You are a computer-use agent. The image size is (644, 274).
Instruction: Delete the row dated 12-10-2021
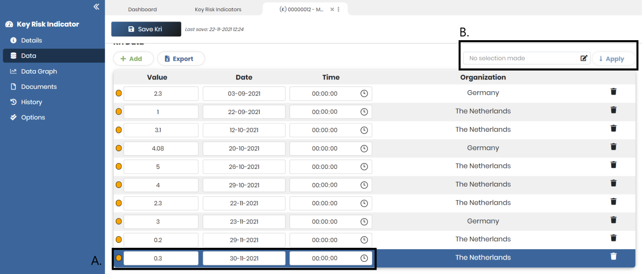[x=614, y=128]
